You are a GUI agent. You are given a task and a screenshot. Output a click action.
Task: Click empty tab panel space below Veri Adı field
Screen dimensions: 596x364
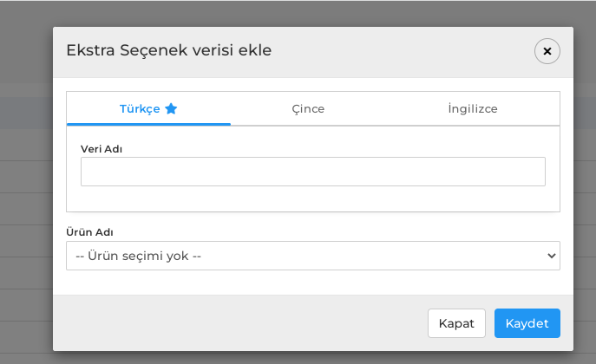click(x=313, y=198)
